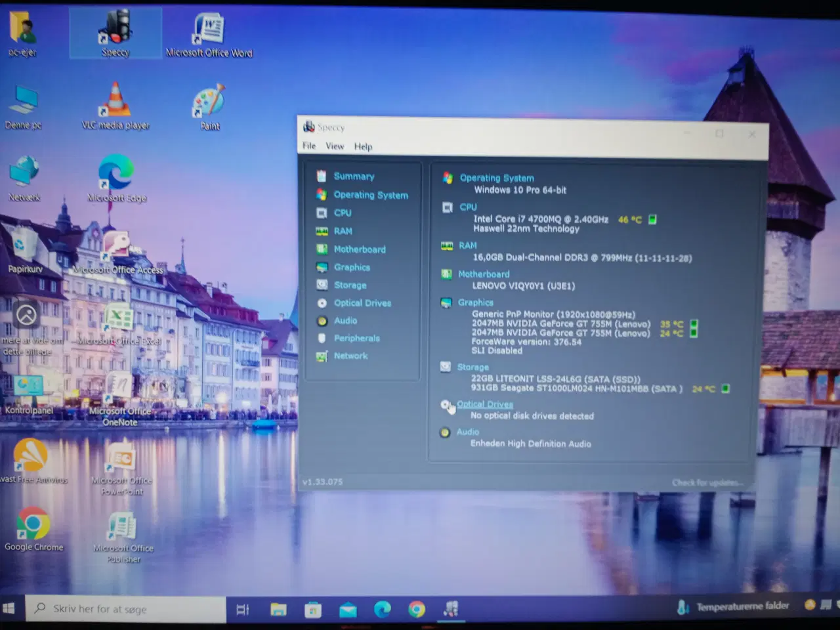Click the Speccy version number v1.33.075

click(322, 482)
